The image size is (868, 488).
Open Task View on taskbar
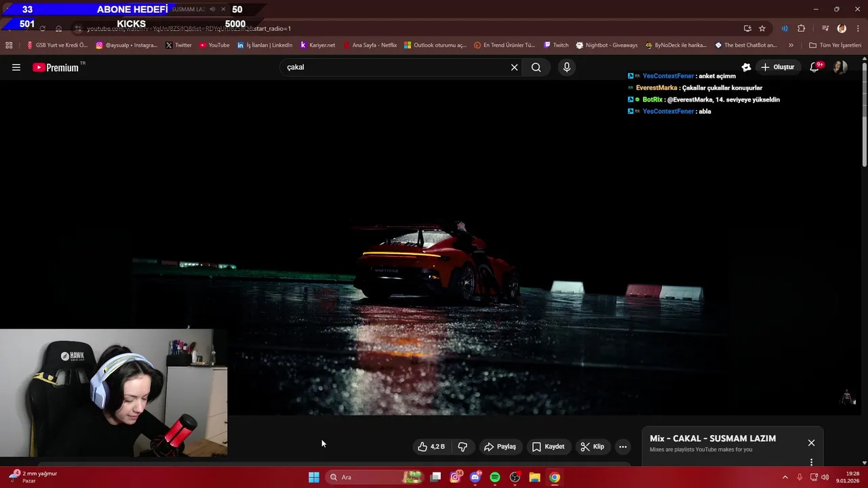[x=436, y=477]
